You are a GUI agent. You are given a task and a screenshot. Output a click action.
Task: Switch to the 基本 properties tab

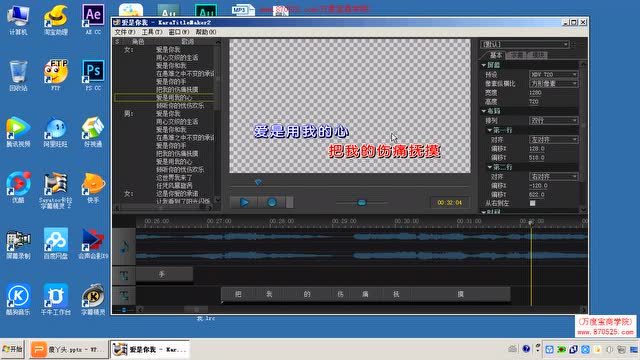[x=495, y=55]
